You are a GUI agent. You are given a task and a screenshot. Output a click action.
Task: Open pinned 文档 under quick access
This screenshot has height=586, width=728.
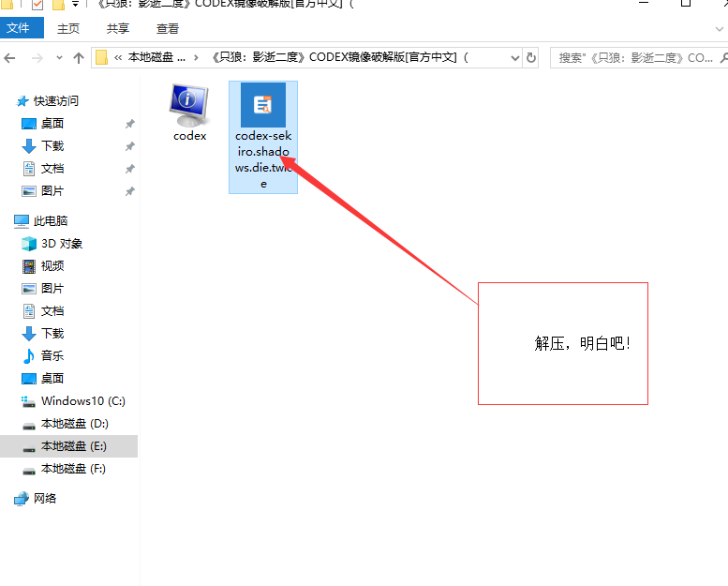coord(52,168)
